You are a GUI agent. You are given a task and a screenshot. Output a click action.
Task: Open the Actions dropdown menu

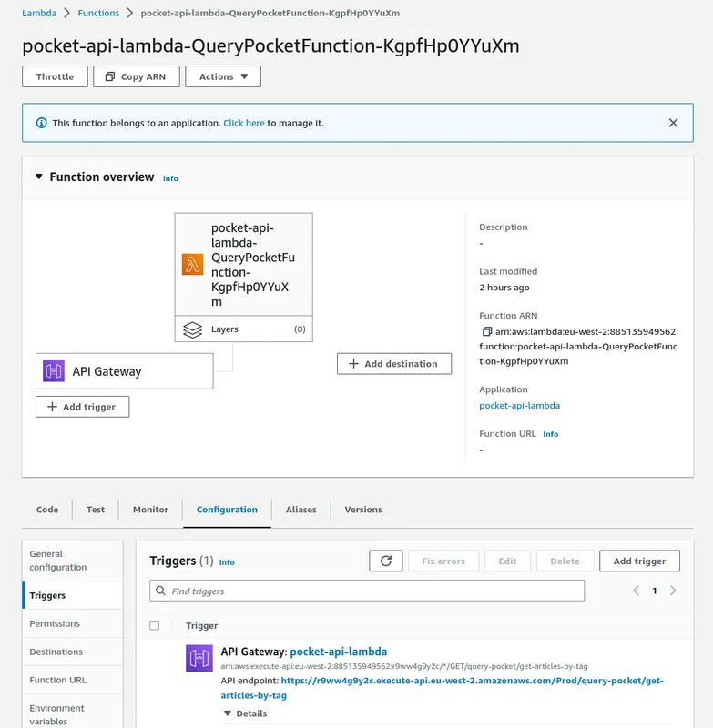pos(223,76)
